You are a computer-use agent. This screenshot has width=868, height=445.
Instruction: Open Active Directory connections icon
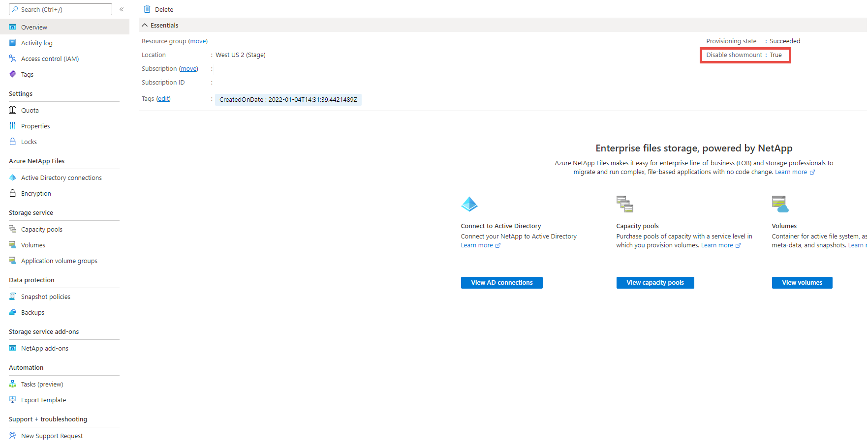click(x=13, y=178)
